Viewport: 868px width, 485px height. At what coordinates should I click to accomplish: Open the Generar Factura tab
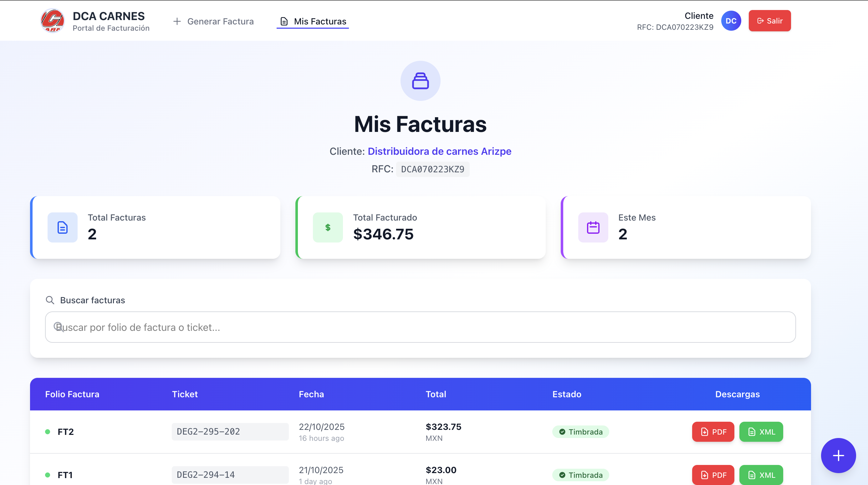(x=214, y=21)
